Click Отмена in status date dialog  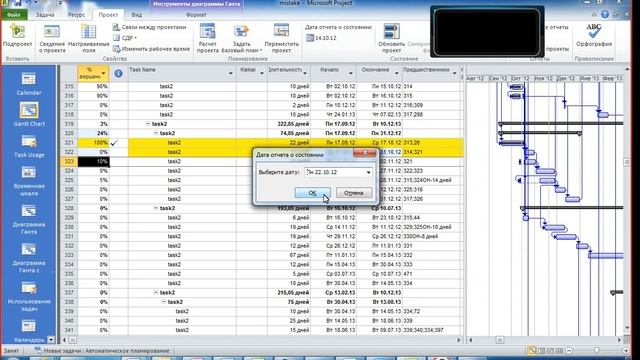(353, 193)
